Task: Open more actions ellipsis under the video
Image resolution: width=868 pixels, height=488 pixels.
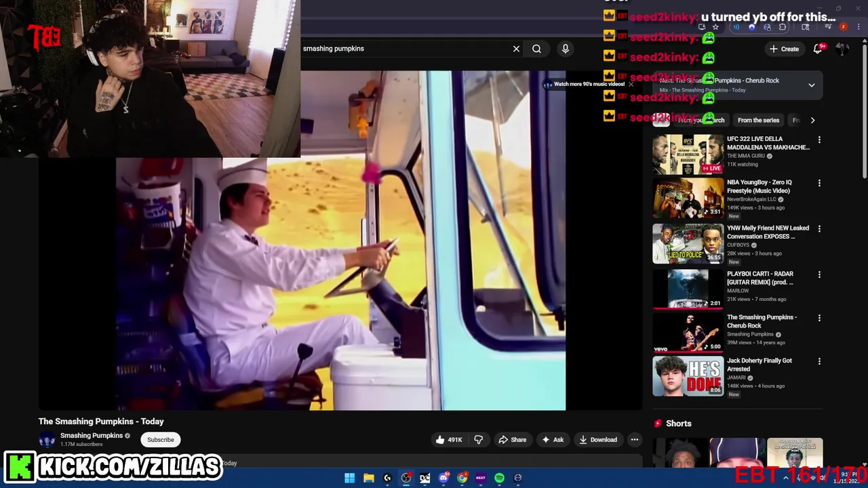Action: point(635,440)
